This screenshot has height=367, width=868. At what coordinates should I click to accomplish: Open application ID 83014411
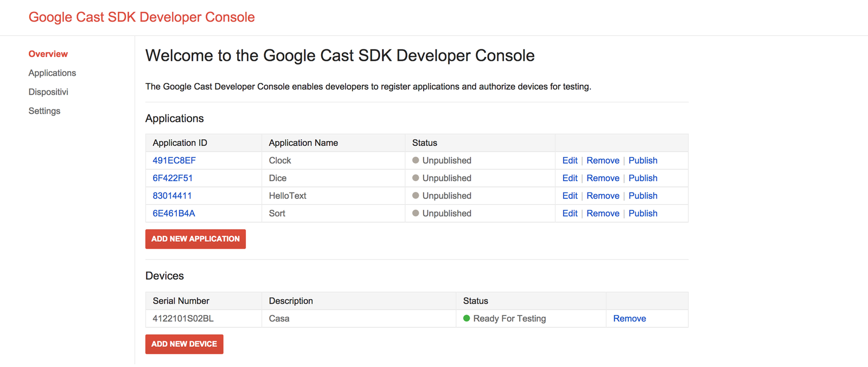coord(172,196)
